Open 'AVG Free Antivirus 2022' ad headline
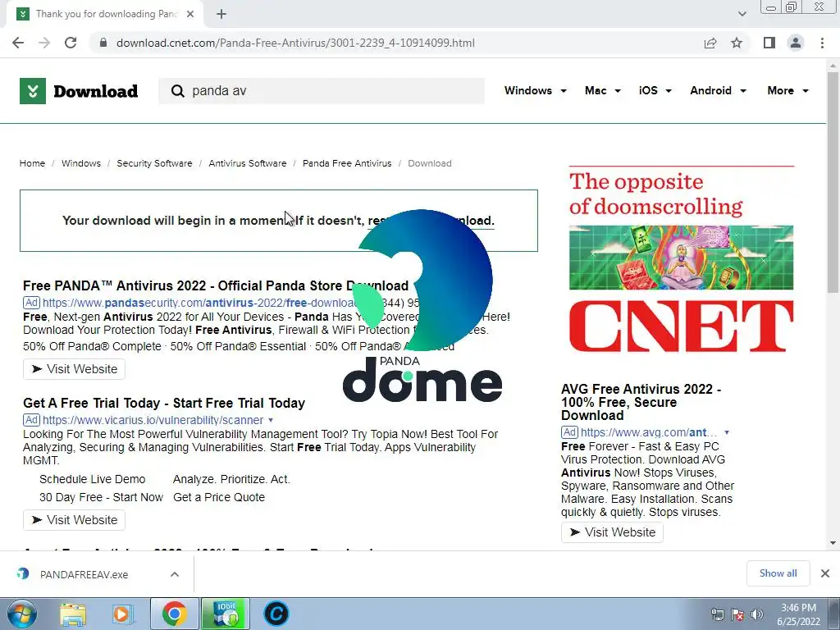Image resolution: width=840 pixels, height=630 pixels. pyautogui.click(x=641, y=402)
